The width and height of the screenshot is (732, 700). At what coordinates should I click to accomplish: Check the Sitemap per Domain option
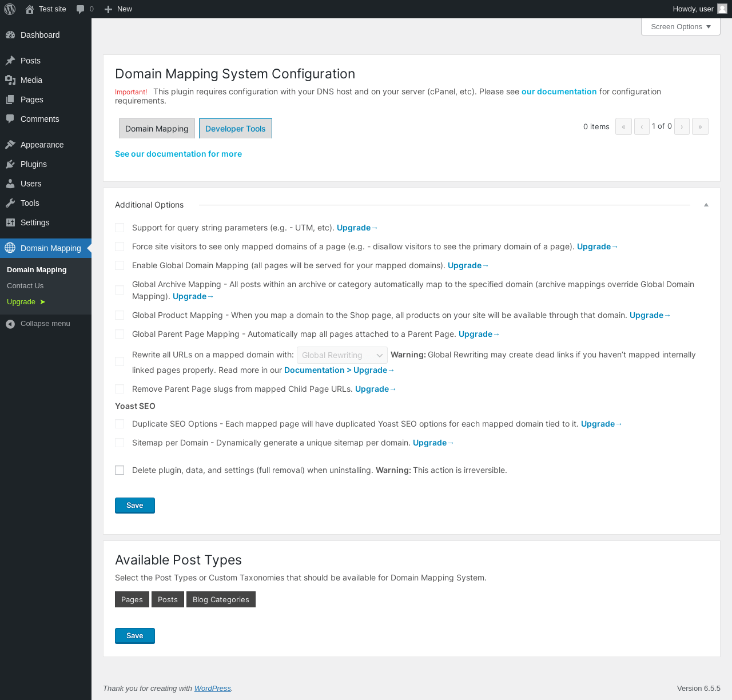coord(120,443)
